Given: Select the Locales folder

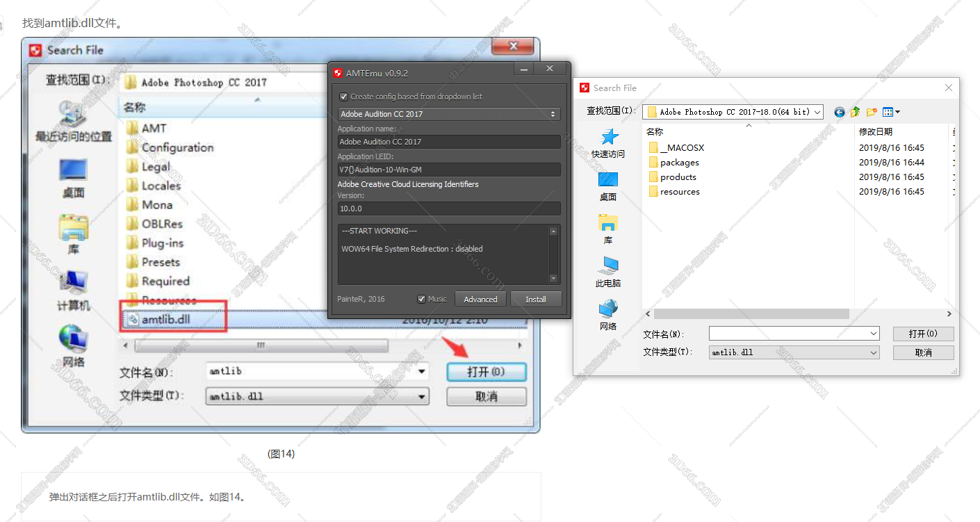Looking at the screenshot, I should (x=153, y=186).
